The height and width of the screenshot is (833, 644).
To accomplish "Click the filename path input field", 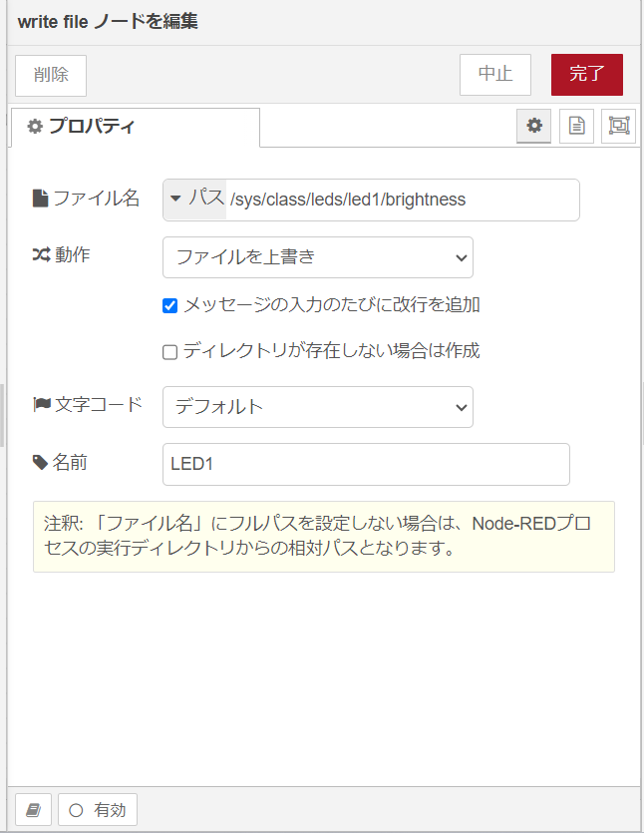I will (x=403, y=200).
